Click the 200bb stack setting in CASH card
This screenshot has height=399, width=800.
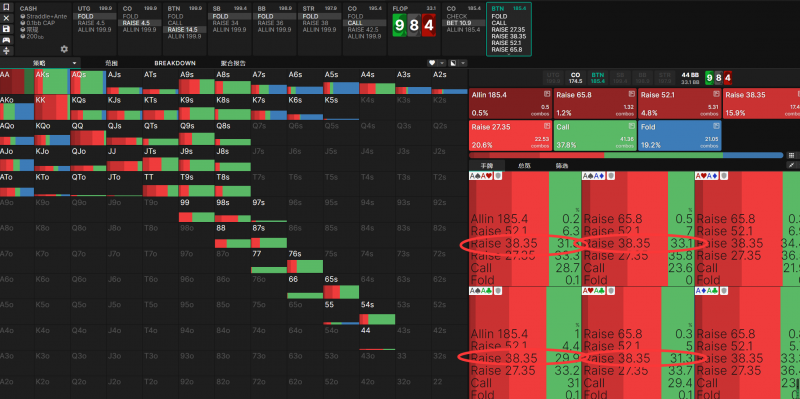tap(33, 37)
